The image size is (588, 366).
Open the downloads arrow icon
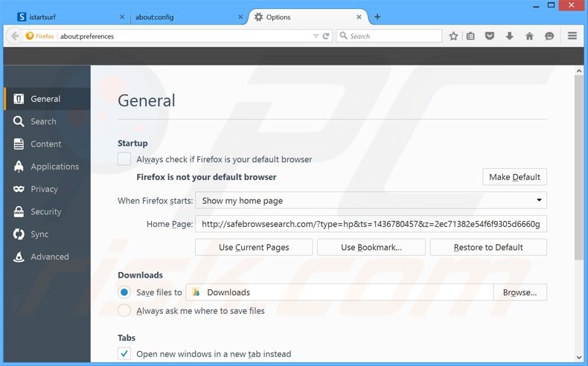click(x=509, y=36)
